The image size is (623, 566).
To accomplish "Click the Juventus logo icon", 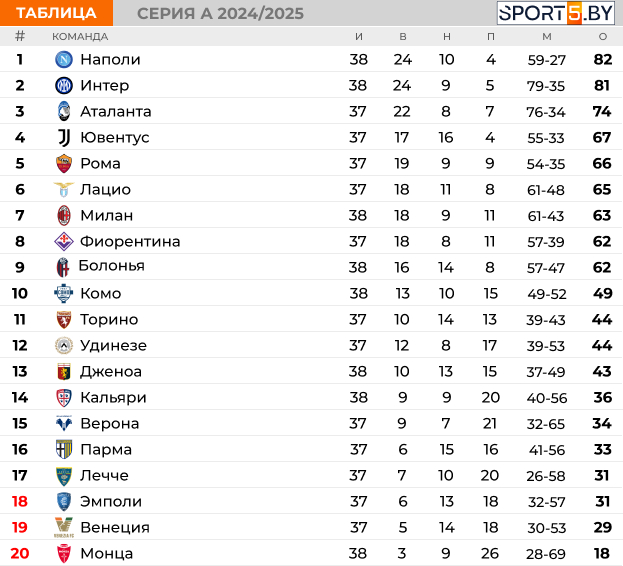I will click(64, 137).
